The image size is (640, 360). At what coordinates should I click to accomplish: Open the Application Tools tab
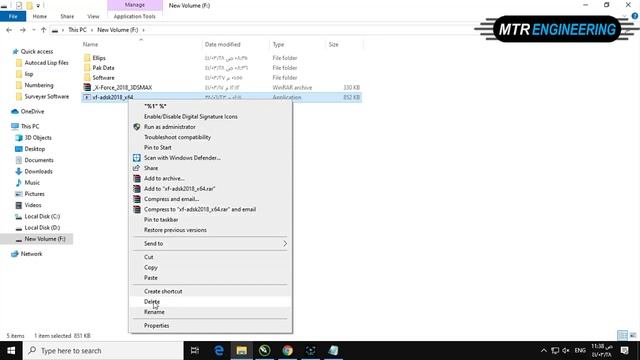coord(134,16)
